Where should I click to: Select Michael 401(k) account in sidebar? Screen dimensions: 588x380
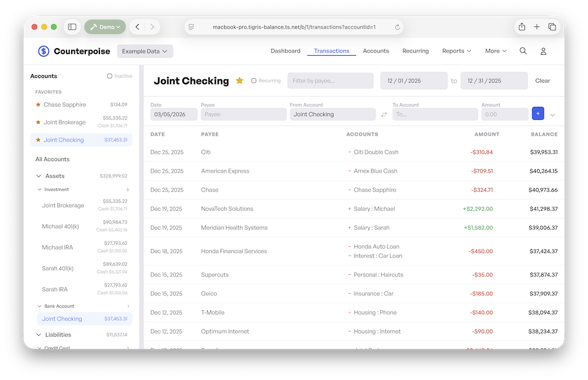pos(59,227)
